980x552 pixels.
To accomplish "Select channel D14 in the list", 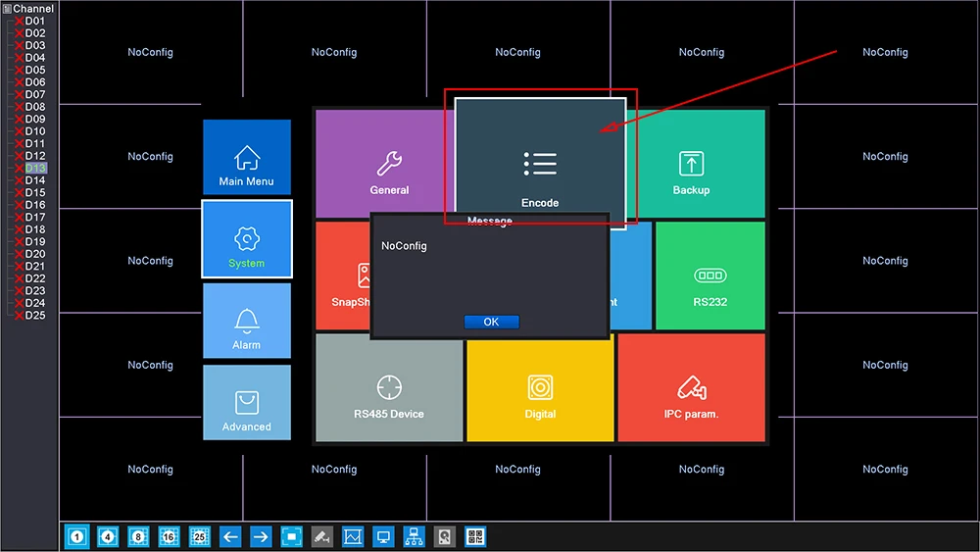I will (x=35, y=180).
